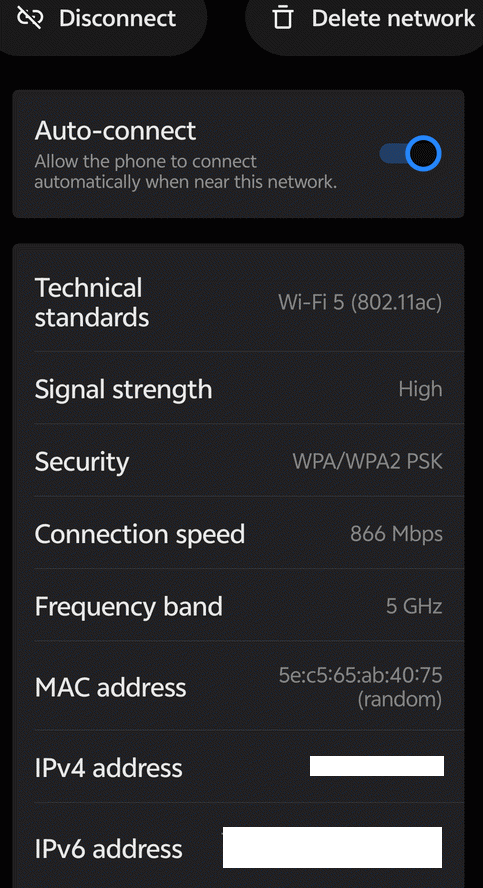The height and width of the screenshot is (888, 483).
Task: Click the Disconnect button label
Action: (117, 18)
